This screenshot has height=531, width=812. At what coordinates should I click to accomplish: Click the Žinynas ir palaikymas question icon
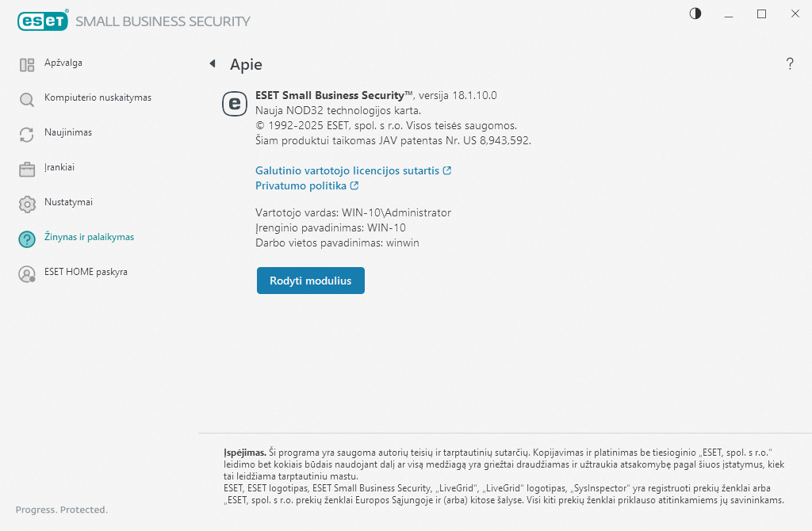[x=27, y=239]
